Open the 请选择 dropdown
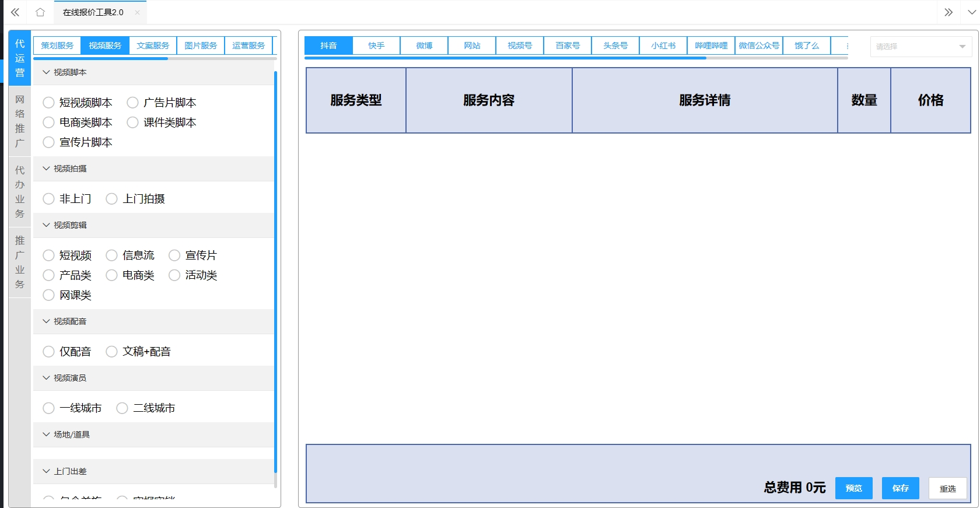980x508 pixels. click(x=921, y=47)
